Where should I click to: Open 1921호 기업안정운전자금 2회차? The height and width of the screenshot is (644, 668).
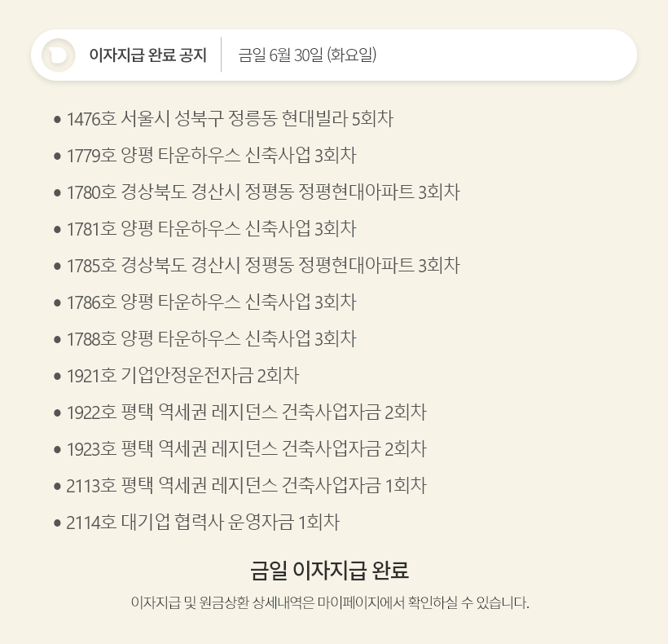tap(182, 376)
